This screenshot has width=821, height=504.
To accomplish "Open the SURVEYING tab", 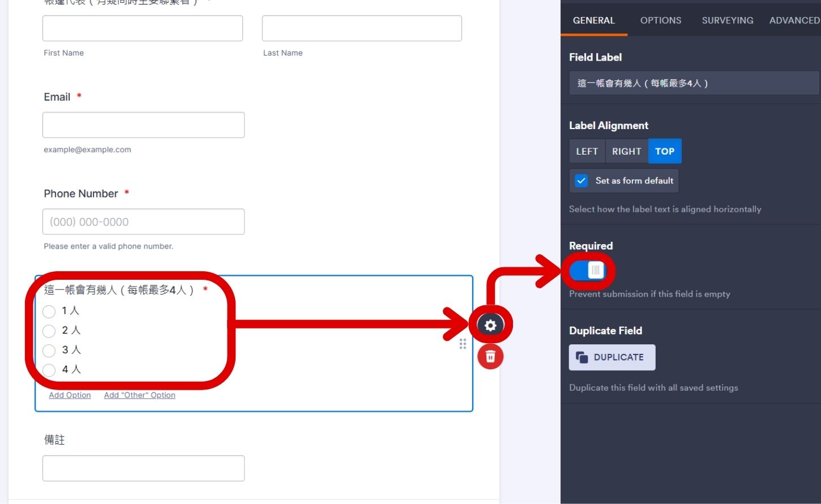I will coord(727,20).
